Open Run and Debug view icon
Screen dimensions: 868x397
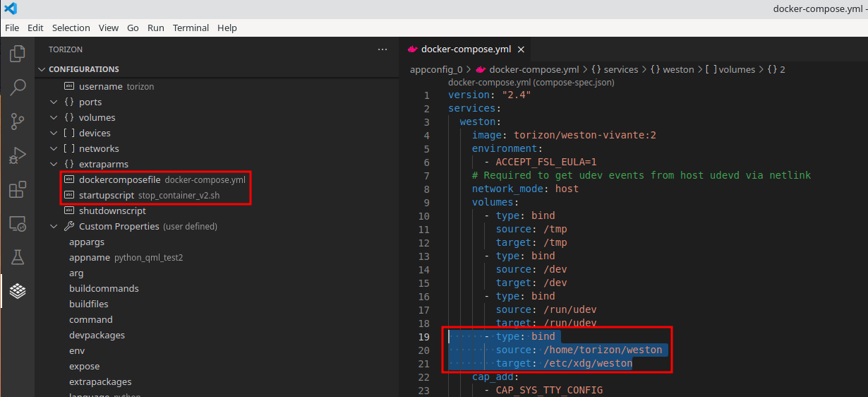(18, 155)
